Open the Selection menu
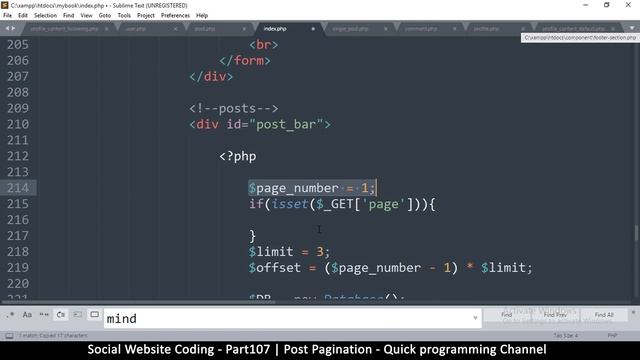This screenshot has width=640, height=360. click(x=45, y=16)
